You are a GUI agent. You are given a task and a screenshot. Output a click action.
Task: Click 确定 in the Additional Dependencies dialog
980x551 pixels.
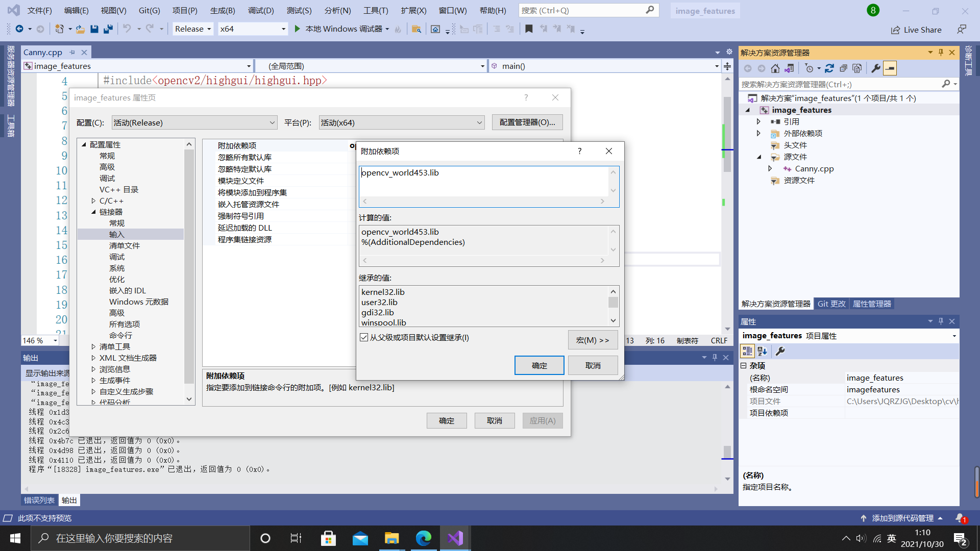click(539, 365)
